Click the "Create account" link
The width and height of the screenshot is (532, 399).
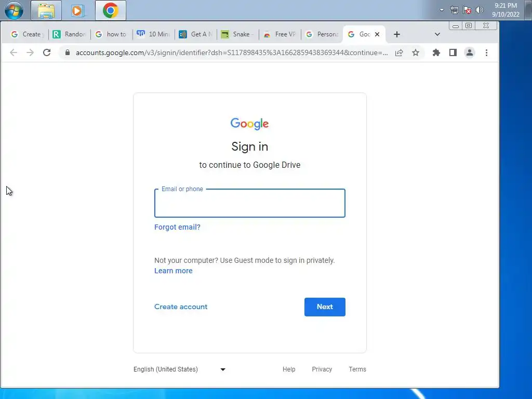coord(181,307)
